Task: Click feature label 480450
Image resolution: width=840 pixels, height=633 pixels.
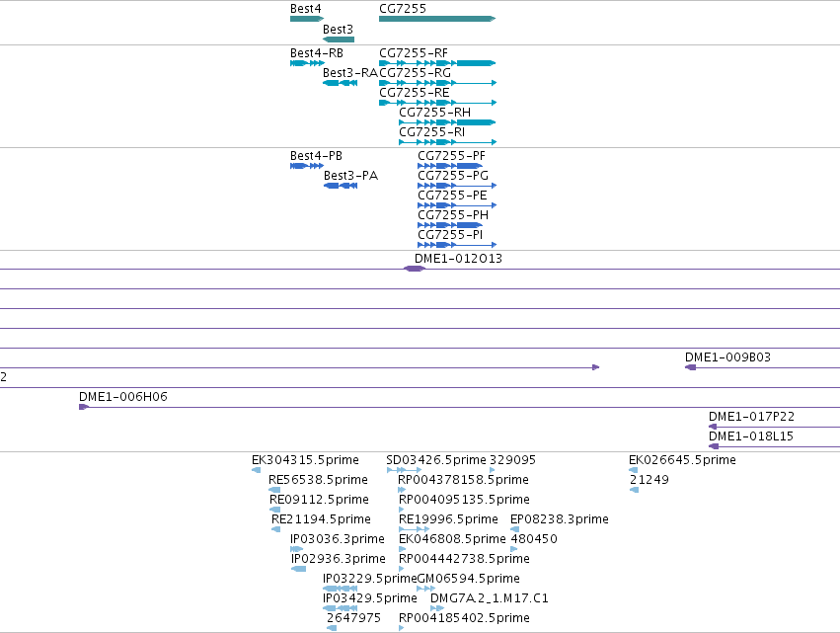Action: click(x=534, y=539)
